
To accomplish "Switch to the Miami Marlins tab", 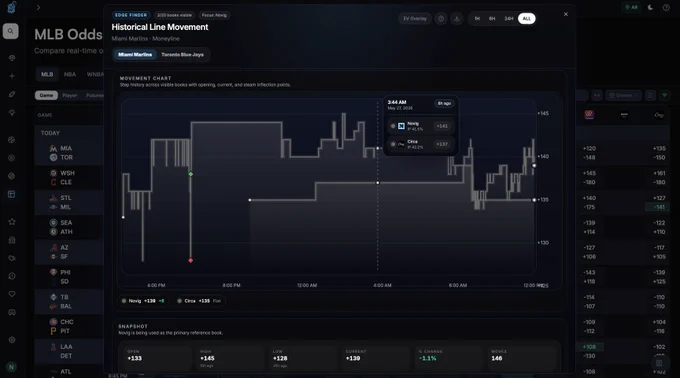I will 135,55.
